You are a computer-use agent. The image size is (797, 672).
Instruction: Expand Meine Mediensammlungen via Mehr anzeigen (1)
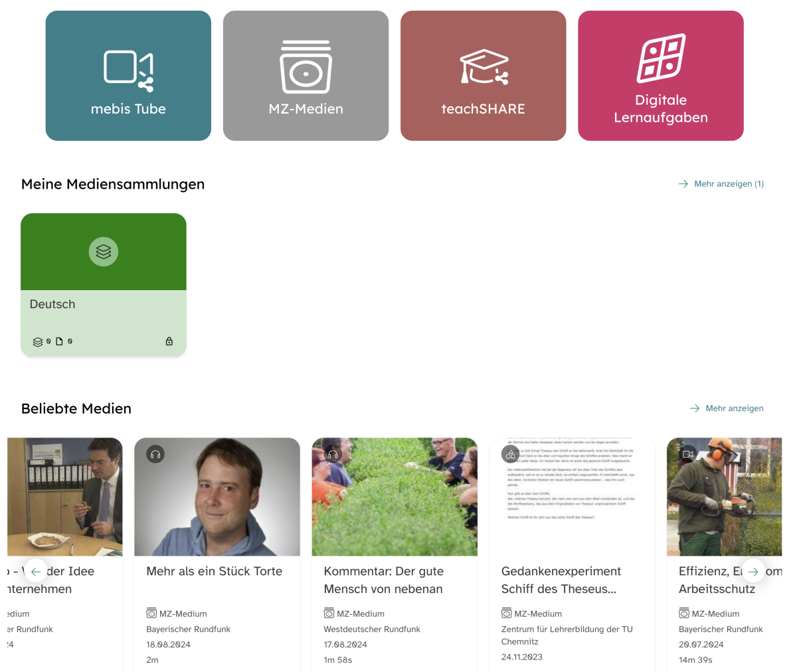click(721, 184)
